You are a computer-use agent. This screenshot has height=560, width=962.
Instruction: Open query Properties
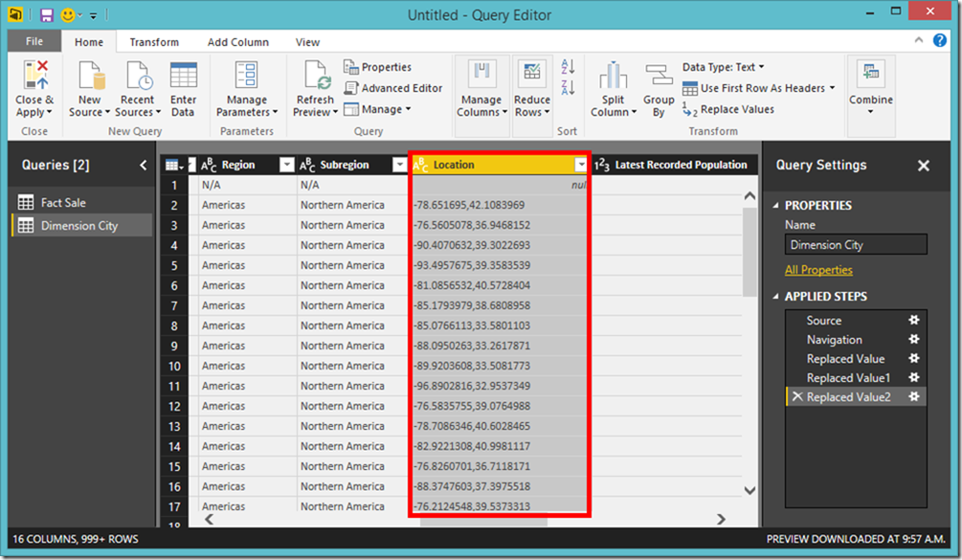(x=377, y=67)
